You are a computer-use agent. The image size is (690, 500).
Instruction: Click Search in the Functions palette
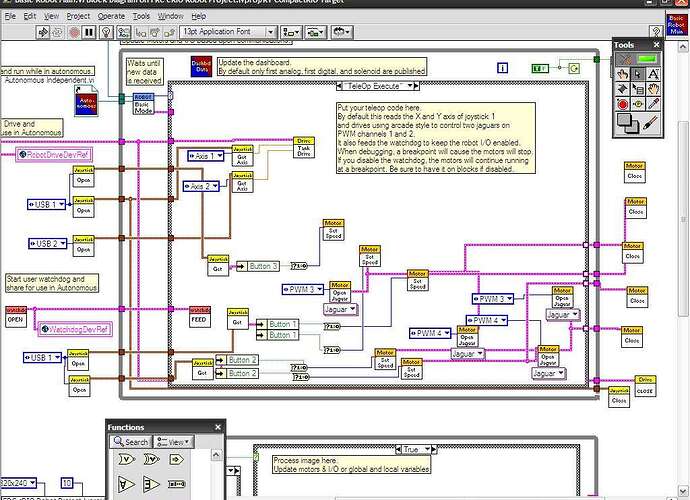pos(131,441)
